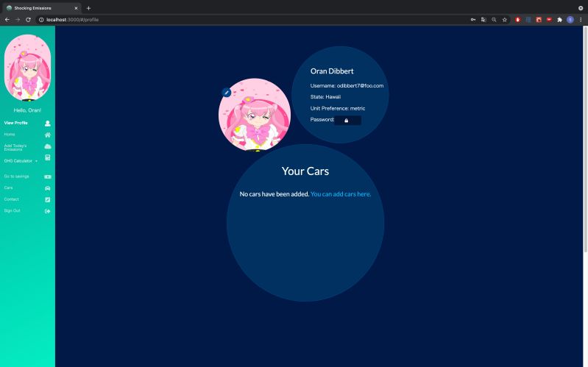Click the 'No cars have been added.' text
Image resolution: width=588 pixels, height=367 pixels.
(x=274, y=194)
